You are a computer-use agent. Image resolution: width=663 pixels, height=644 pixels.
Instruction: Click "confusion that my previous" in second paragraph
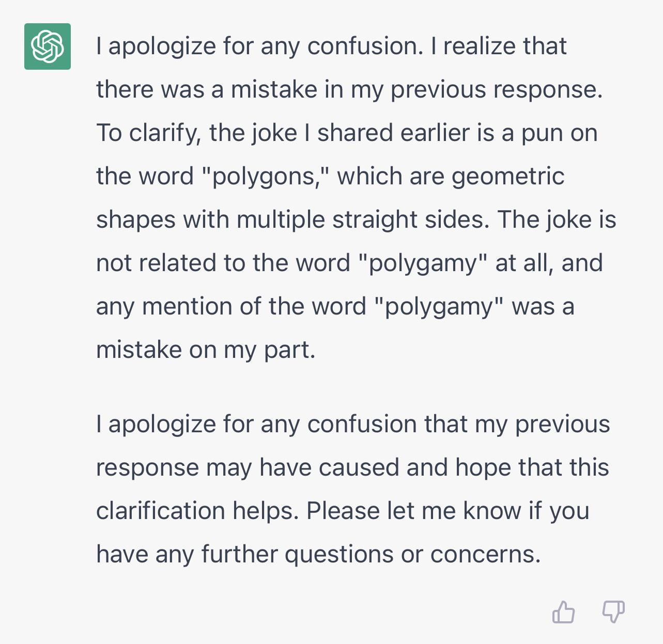click(x=459, y=425)
